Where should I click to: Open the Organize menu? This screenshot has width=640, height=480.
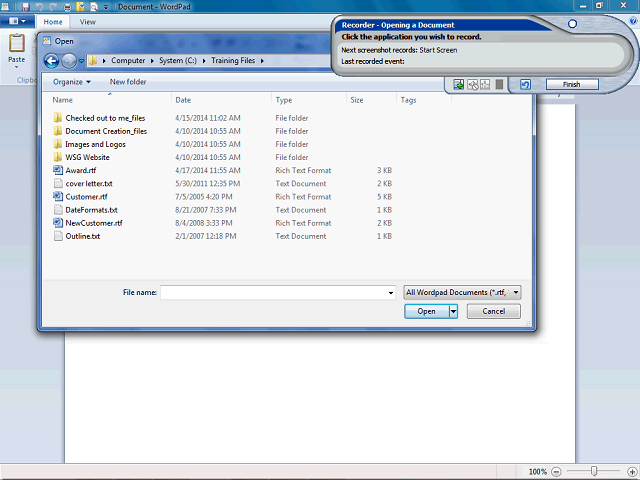(72, 82)
